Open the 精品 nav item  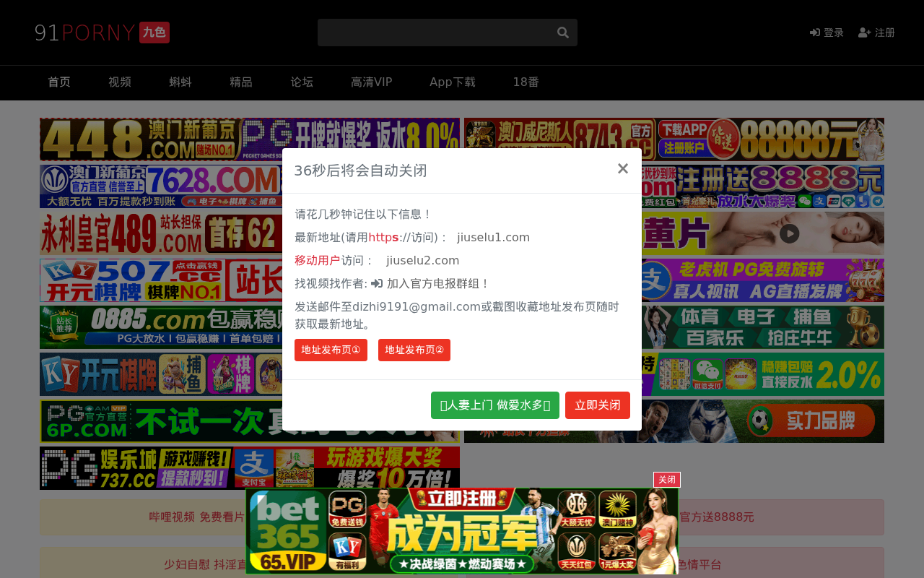pos(241,82)
